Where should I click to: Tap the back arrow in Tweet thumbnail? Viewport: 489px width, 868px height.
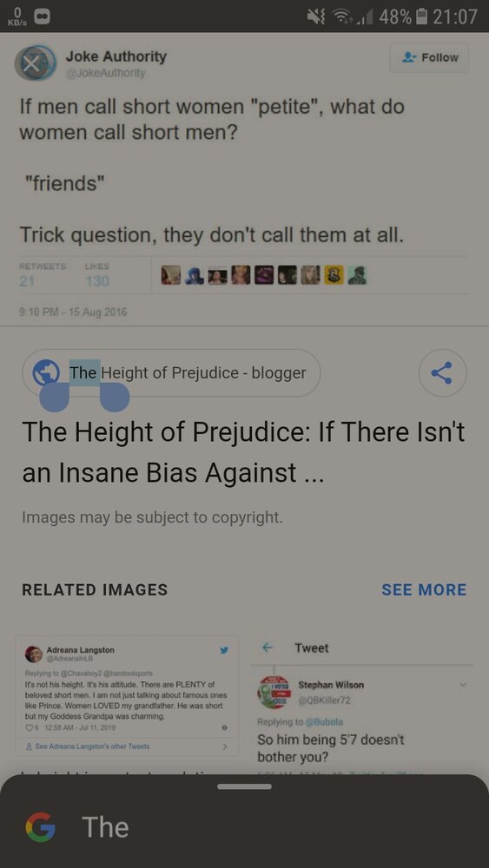tap(268, 648)
